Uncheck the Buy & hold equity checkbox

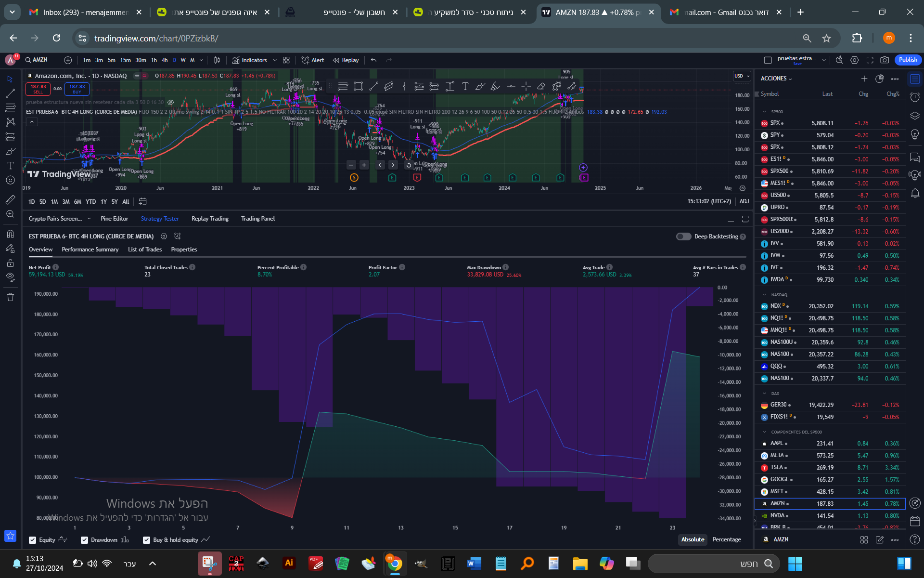147,540
